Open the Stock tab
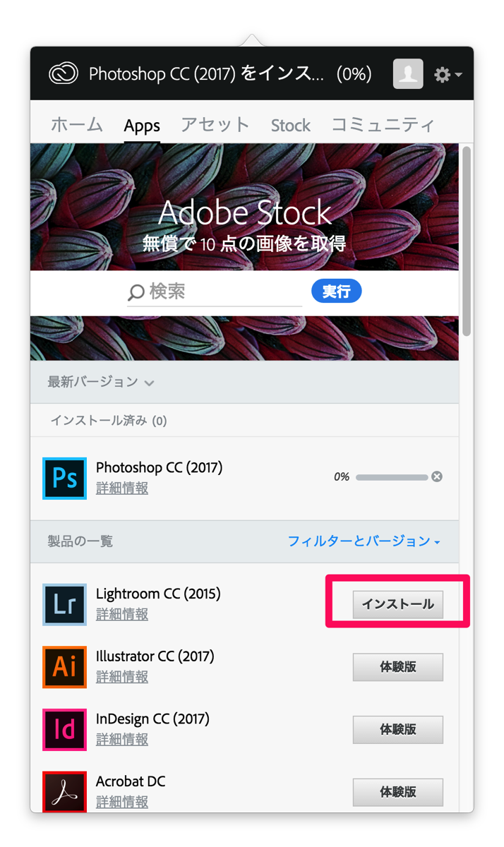Image resolution: width=504 pixels, height=847 pixels. click(x=290, y=126)
